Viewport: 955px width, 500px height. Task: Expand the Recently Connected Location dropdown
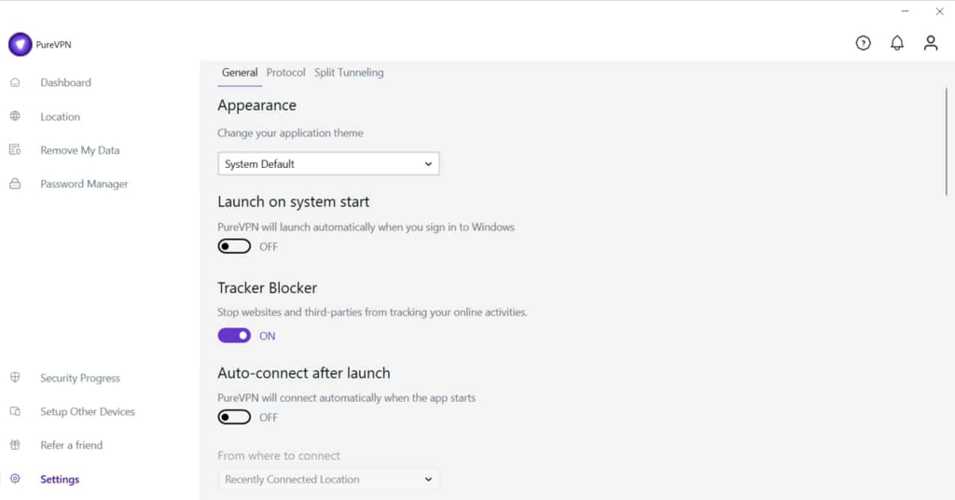tap(328, 479)
